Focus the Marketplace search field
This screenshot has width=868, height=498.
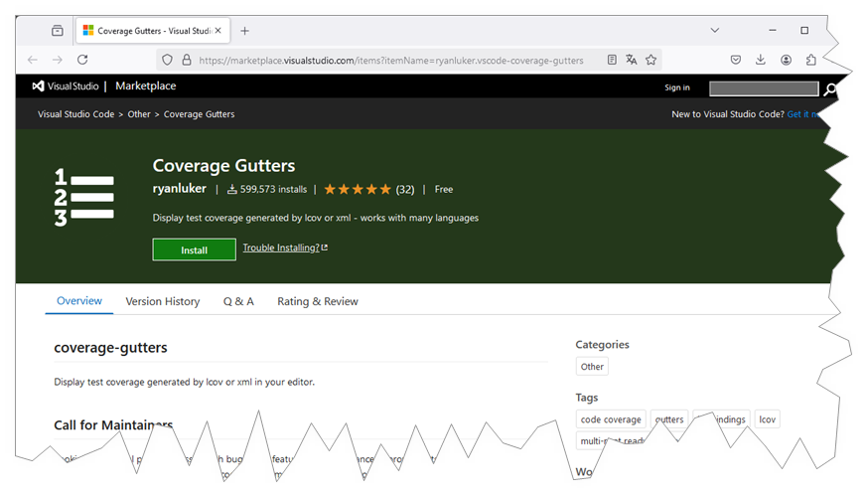764,88
